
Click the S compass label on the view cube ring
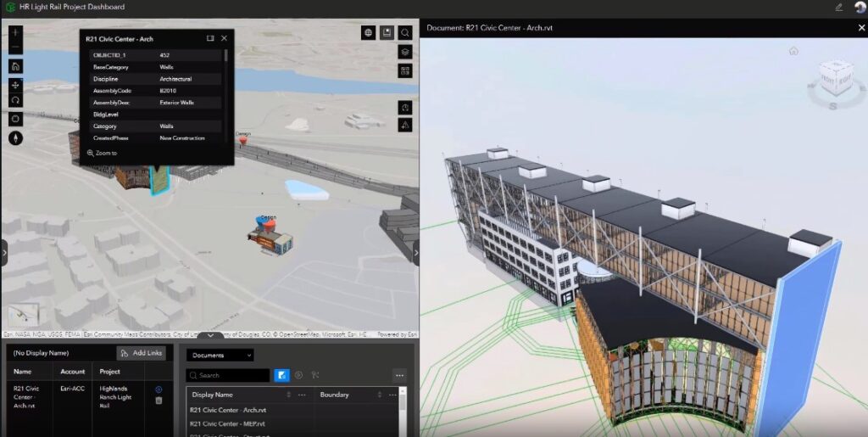[832, 105]
